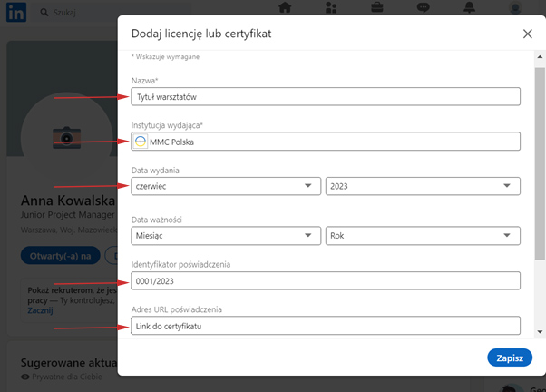Open the My Network people icon

pos(331,7)
